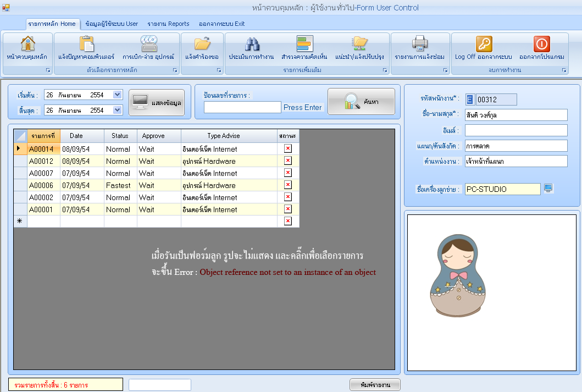582x392 pixels.
Task: Select row A00007 cell
Action: (x=43, y=173)
